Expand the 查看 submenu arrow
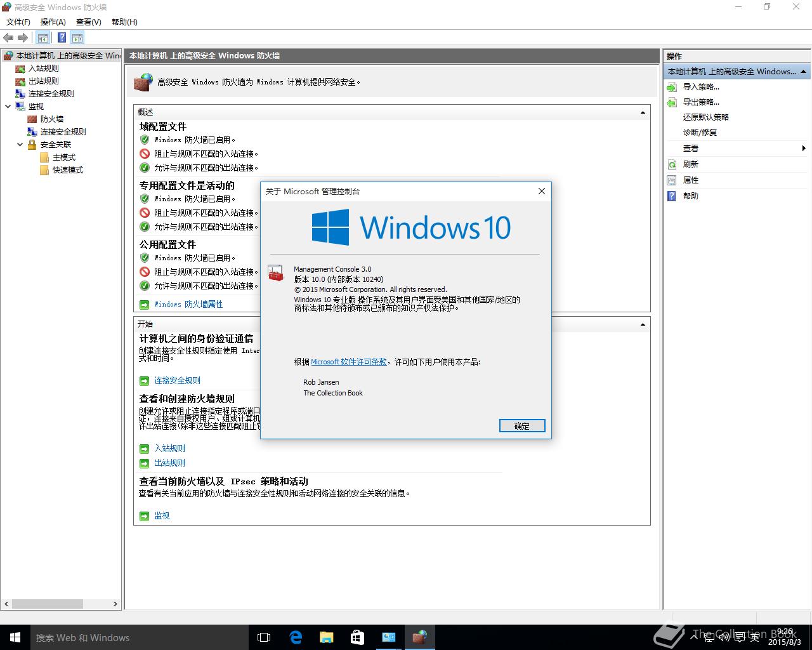The width and height of the screenshot is (812, 650). pyautogui.click(x=804, y=148)
